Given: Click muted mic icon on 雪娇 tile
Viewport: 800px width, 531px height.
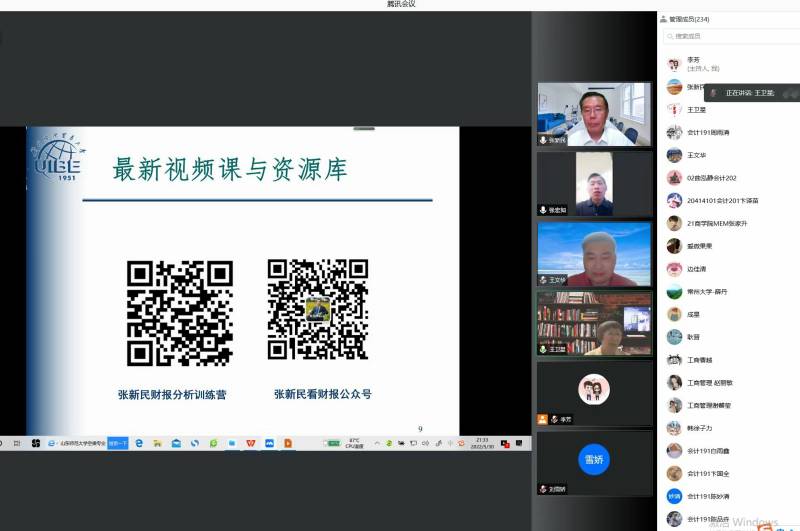Looking at the screenshot, I should [543, 489].
